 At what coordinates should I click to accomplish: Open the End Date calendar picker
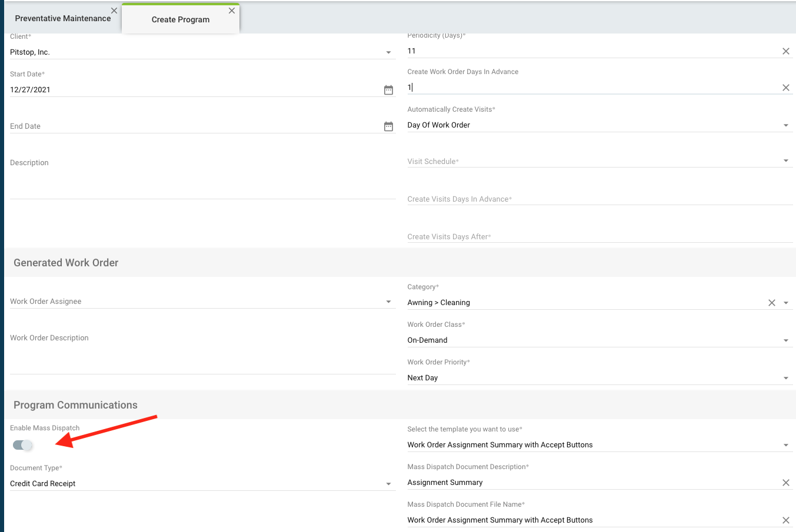(388, 126)
